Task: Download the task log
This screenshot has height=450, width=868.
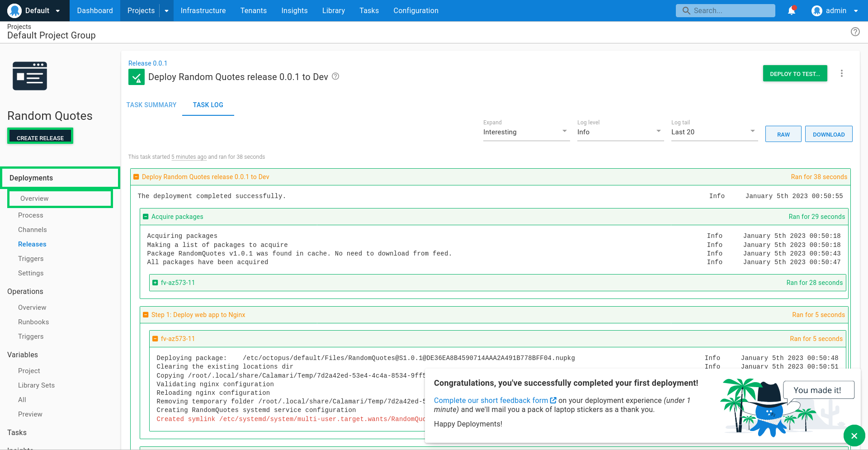Action: (828, 134)
